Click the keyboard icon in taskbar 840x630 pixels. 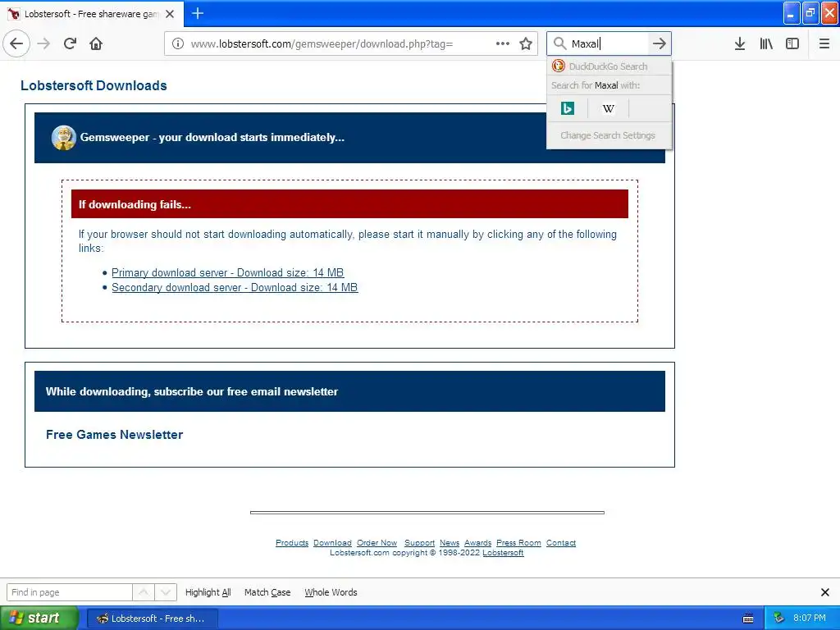pyautogui.click(x=748, y=619)
